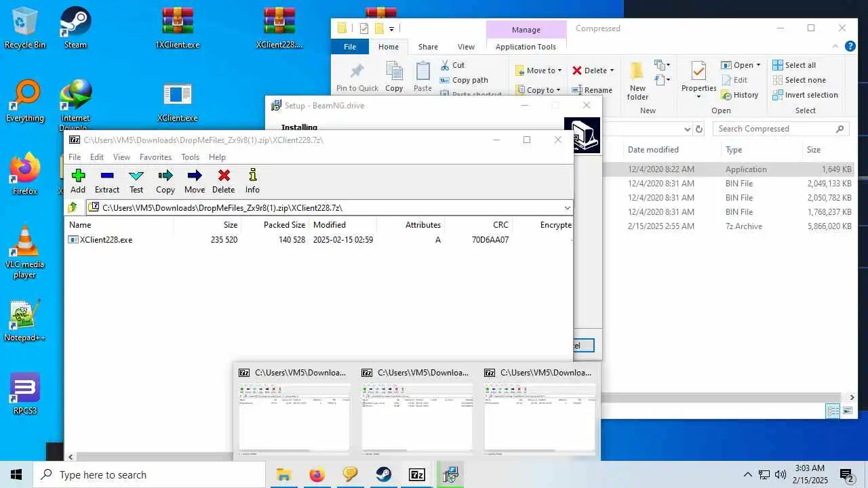Open Properties in the Explorer ribbon

(699, 80)
